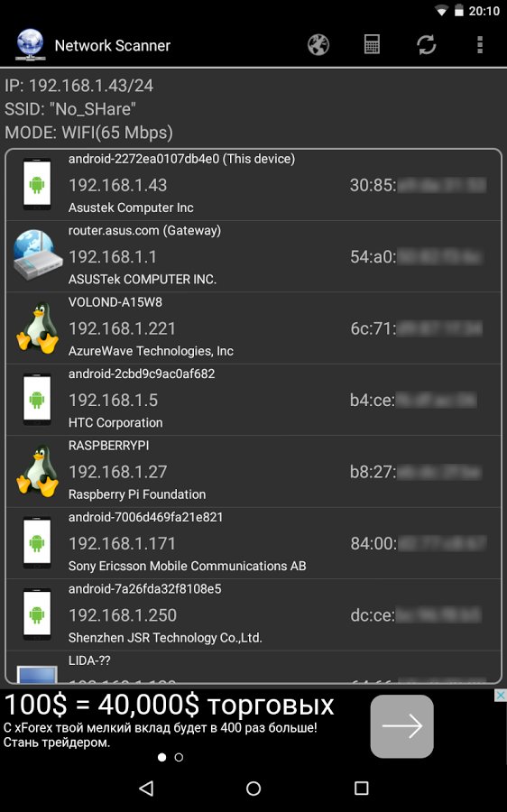Tap the penguin icon beside VOLOND-A15W8
Screen dimensions: 507x812
(x=37, y=328)
